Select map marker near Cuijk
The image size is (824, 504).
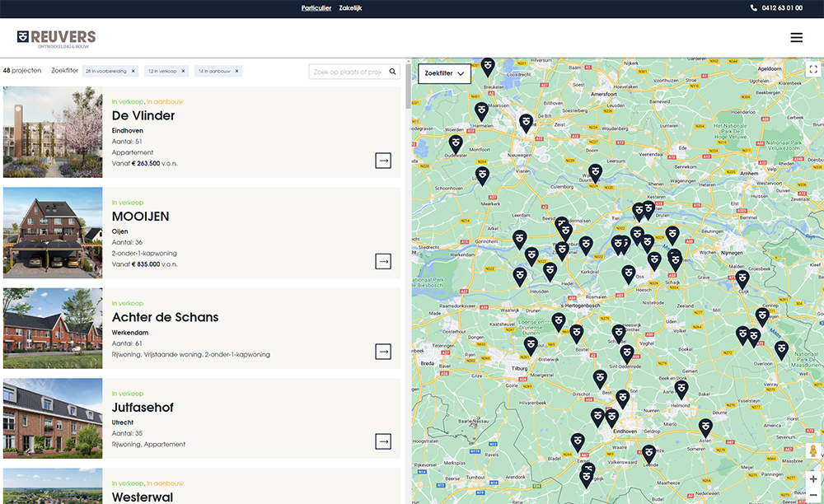pyautogui.click(x=742, y=278)
